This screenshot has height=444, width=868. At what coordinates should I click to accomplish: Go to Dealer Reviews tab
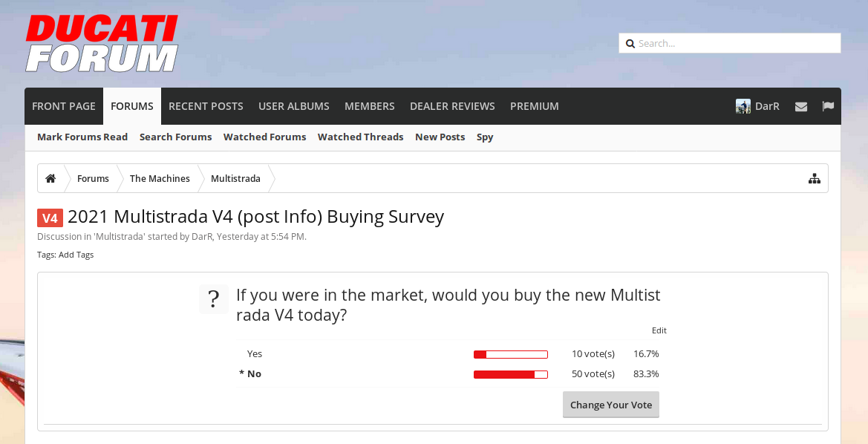452,106
